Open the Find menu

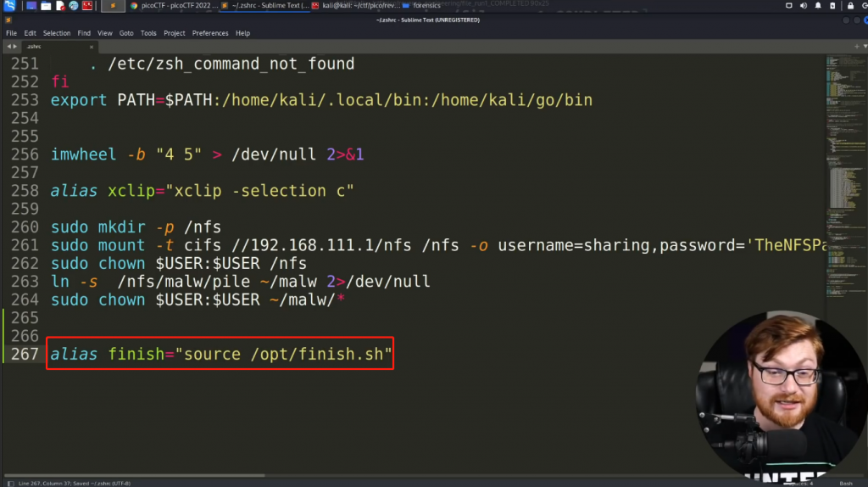click(x=84, y=33)
